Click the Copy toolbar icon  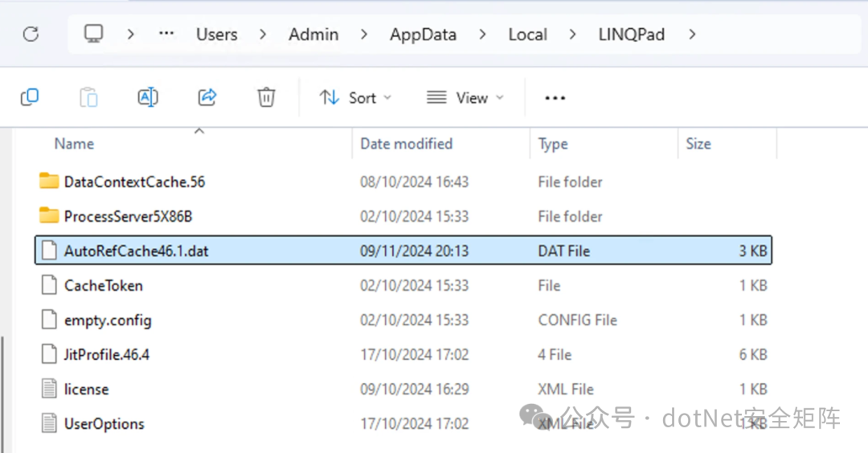click(30, 97)
